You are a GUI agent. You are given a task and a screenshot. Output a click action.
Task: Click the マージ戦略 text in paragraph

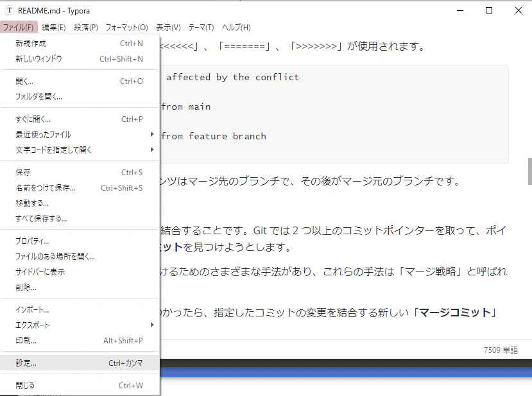click(x=431, y=271)
